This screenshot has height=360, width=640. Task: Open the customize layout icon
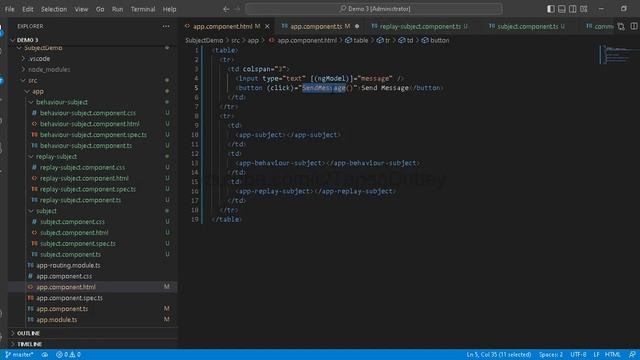tap(584, 9)
